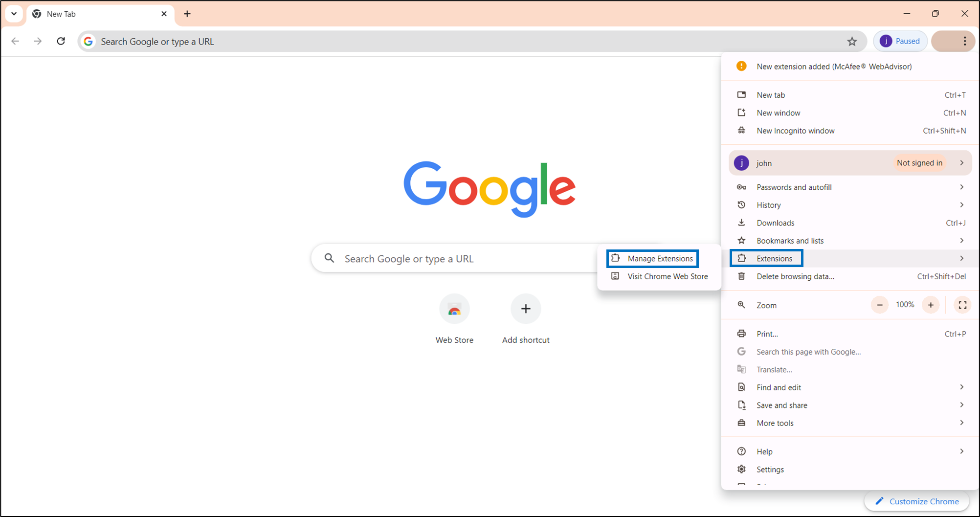
Task: Select Print from the menu
Action: pos(850,334)
